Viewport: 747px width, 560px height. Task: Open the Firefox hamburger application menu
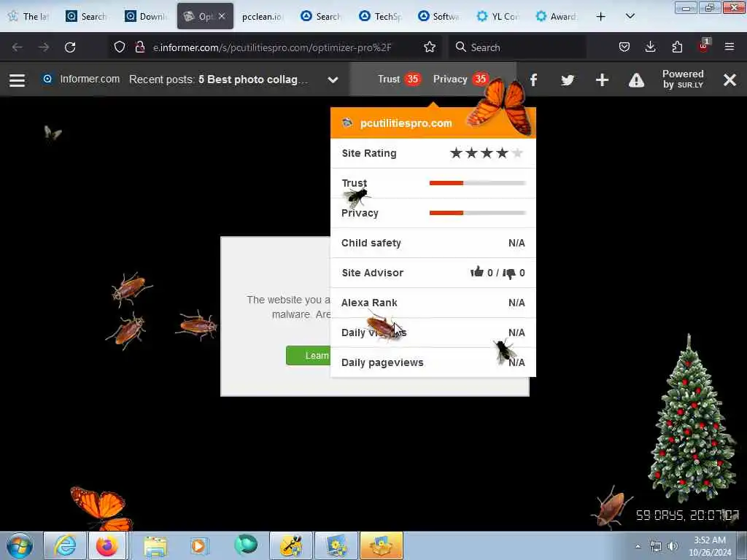729,47
